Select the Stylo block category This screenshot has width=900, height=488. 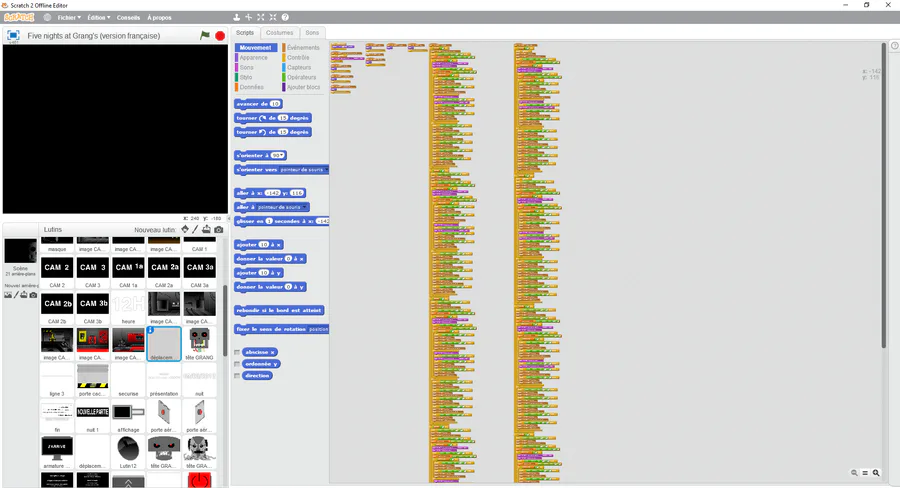tap(246, 77)
